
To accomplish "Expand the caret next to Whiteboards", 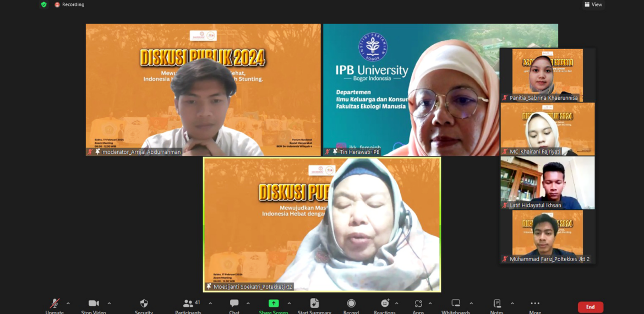I will tap(471, 304).
